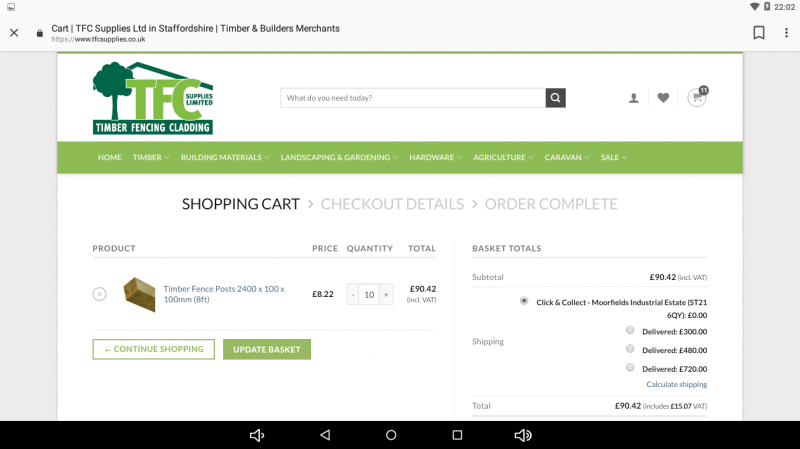Viewport: 800px width, 449px height.
Task: Choose Delivered £720.00 shipping
Action: 629,367
